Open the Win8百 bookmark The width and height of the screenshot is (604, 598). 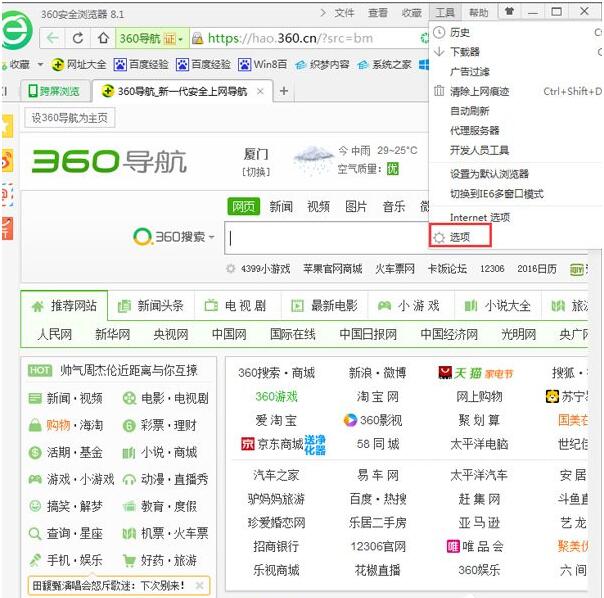click(262, 64)
